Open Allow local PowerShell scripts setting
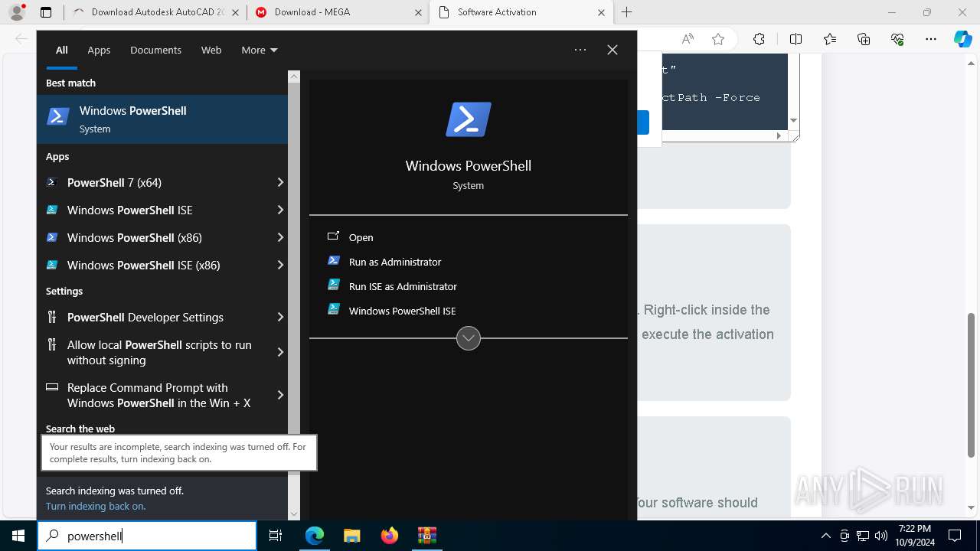 (x=155, y=352)
